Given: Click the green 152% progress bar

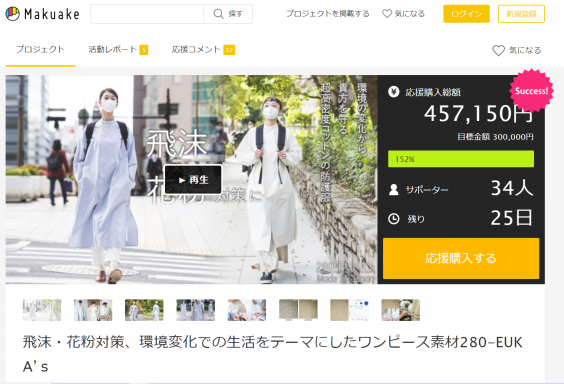Looking at the screenshot, I should (x=461, y=159).
